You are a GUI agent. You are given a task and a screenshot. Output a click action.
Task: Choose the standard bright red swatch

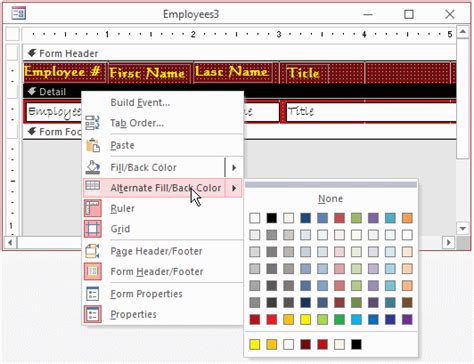coord(272,319)
